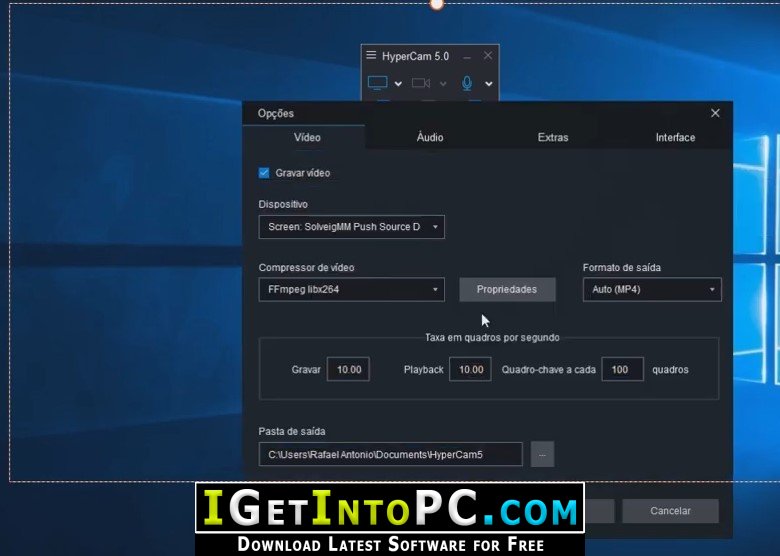The image size is (780, 556).
Task: Select the screen capture monitor icon
Action: [x=378, y=83]
